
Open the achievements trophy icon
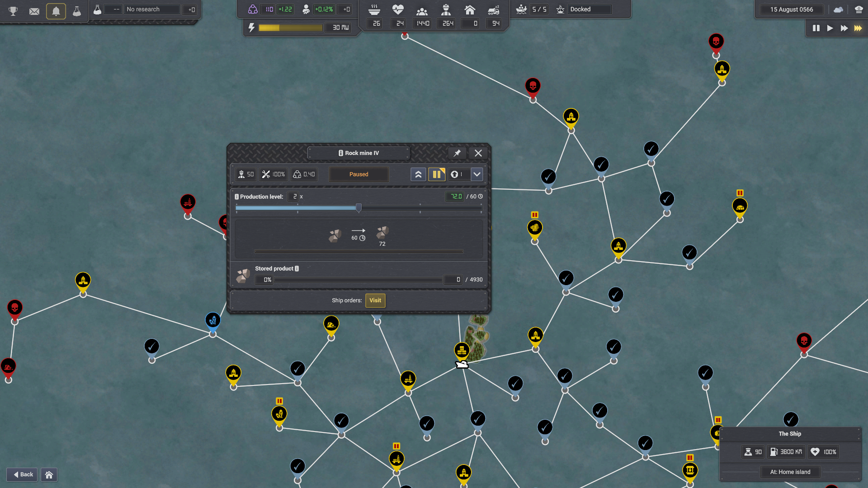click(x=13, y=11)
